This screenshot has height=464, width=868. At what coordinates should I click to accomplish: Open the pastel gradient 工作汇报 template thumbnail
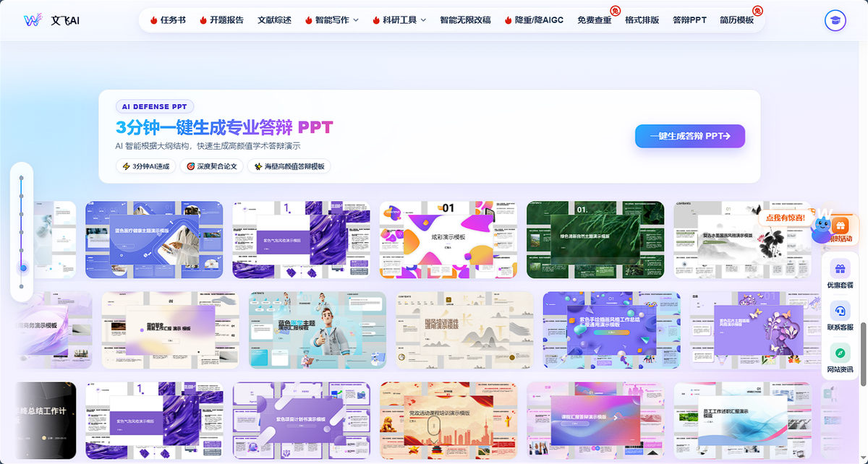[x=170, y=330]
